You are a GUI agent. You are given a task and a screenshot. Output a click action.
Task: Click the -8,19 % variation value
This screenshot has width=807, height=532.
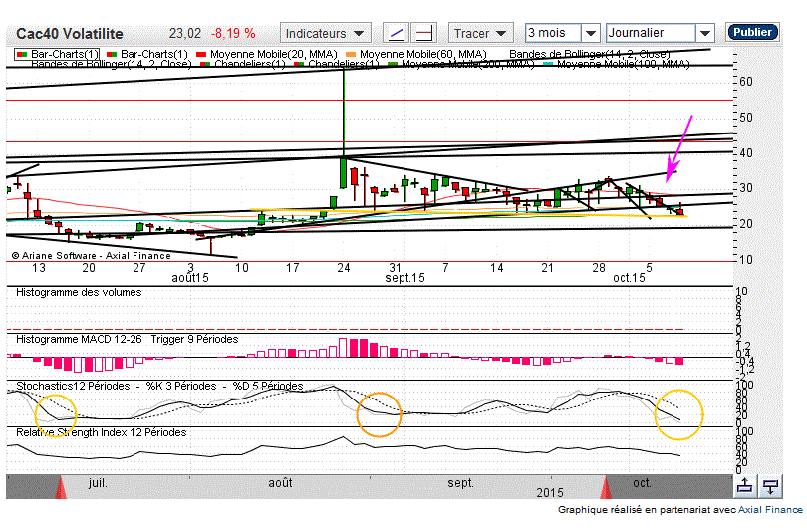coord(233,34)
